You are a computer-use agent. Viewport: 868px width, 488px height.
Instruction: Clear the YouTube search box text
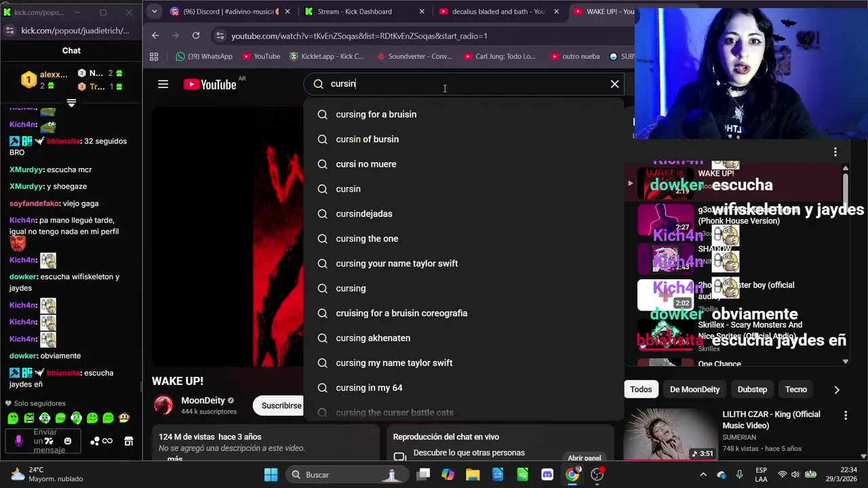point(614,84)
